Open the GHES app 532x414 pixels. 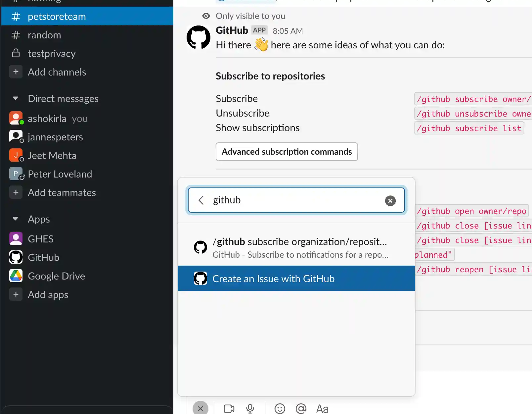pyautogui.click(x=40, y=239)
